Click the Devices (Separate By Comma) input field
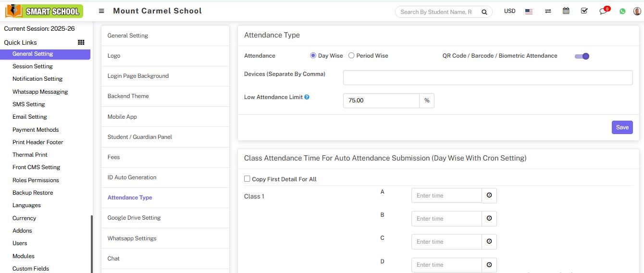The height and width of the screenshot is (273, 644). pos(487,77)
